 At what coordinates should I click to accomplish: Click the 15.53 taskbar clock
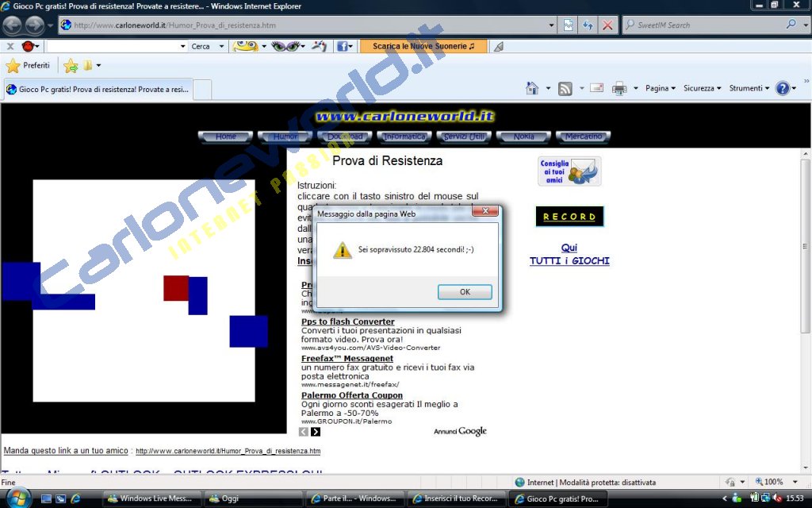pyautogui.click(x=795, y=498)
